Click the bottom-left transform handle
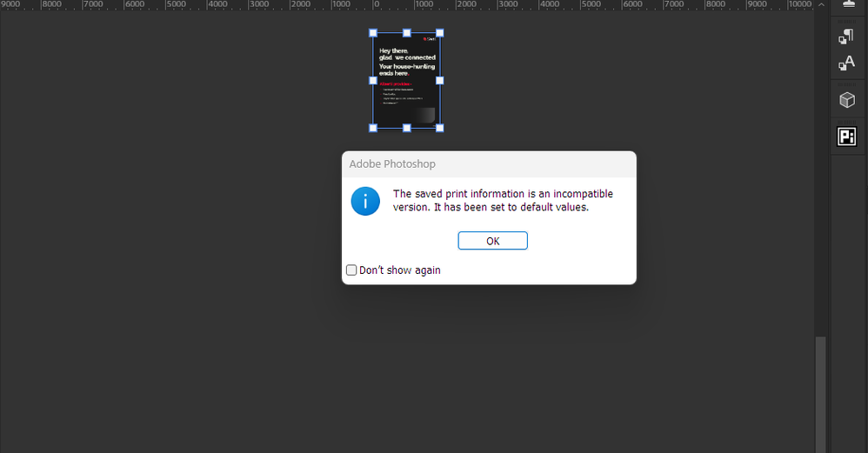Image resolution: width=868 pixels, height=453 pixels. [x=373, y=129]
